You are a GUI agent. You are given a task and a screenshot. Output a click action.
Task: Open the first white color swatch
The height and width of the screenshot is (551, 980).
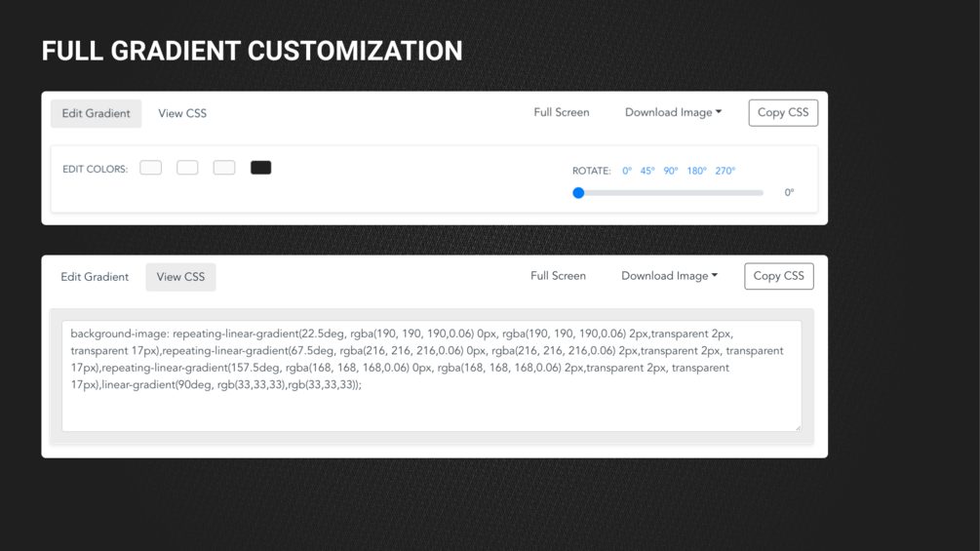point(150,168)
